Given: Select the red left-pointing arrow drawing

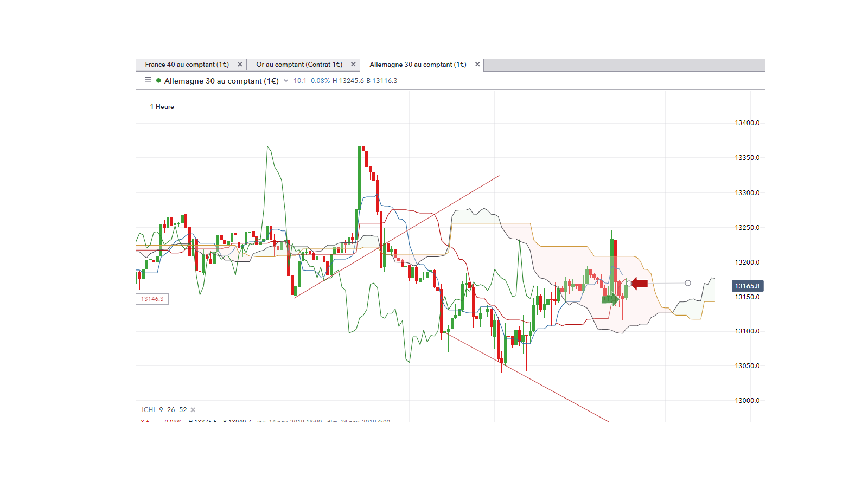Looking at the screenshot, I should coord(640,283).
